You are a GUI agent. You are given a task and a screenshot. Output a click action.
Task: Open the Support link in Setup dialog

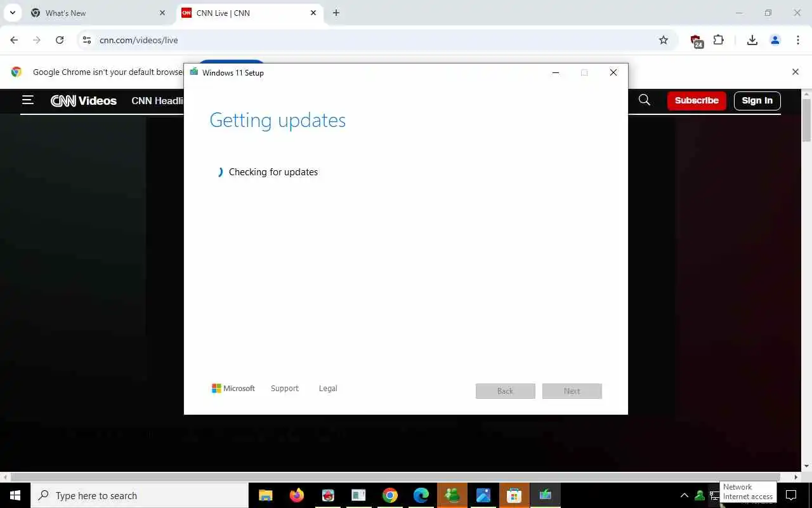284,389
